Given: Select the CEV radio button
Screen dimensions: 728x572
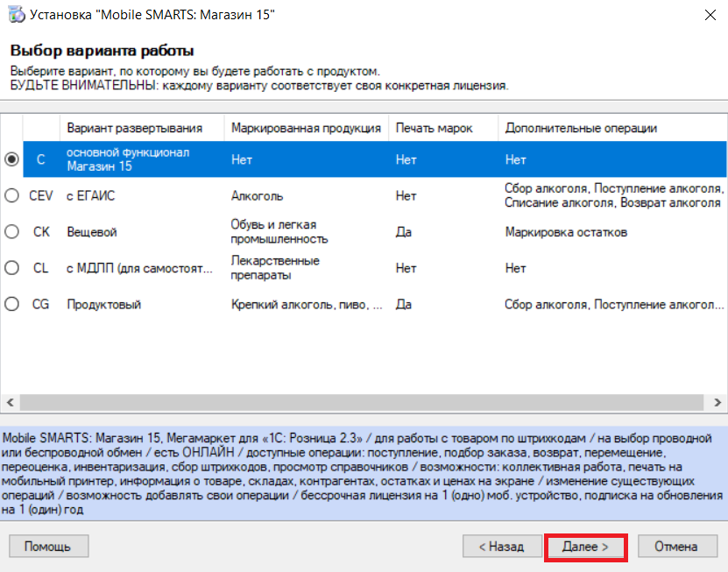Looking at the screenshot, I should coord(11,195).
